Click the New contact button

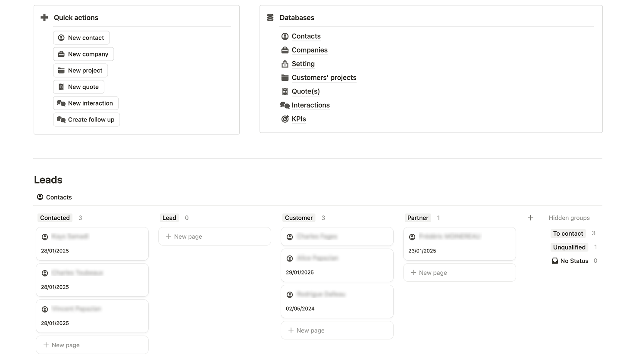(x=81, y=38)
